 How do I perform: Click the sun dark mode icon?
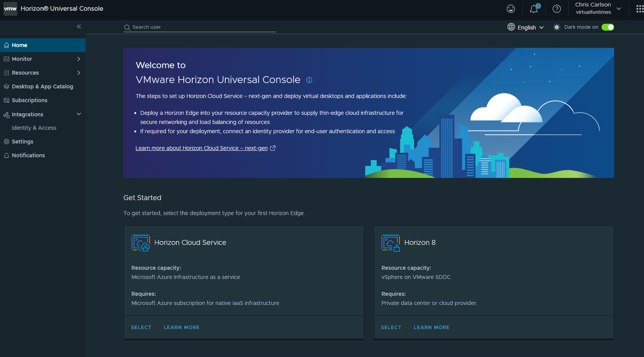(x=557, y=27)
